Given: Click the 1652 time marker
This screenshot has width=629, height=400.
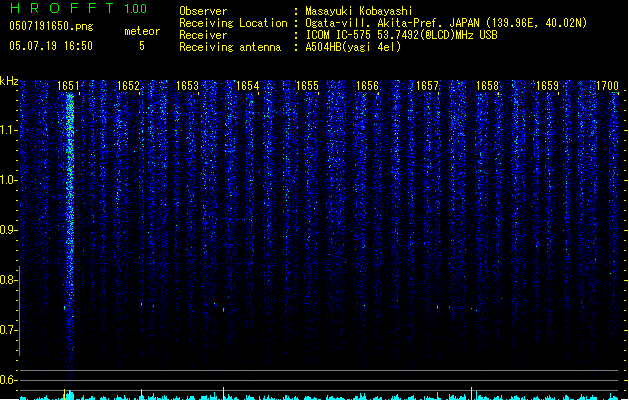Looking at the screenshot, I should [x=128, y=86].
